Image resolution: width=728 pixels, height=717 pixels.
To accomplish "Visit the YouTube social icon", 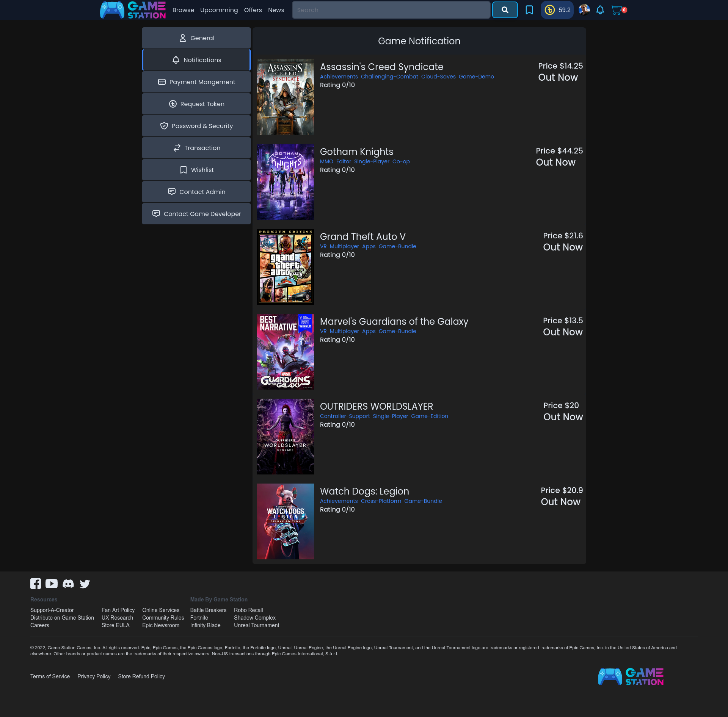I will pyautogui.click(x=52, y=584).
